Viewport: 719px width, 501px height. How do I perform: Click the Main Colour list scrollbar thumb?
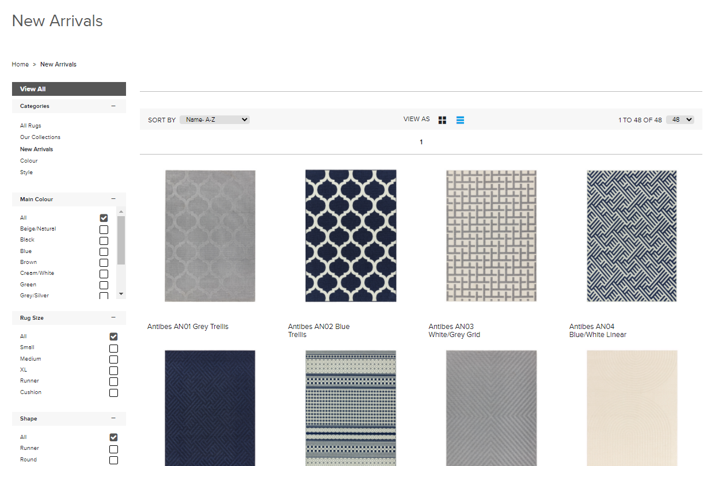coord(121,240)
